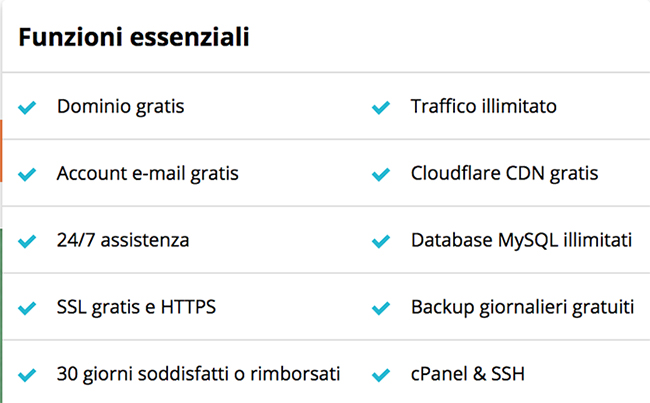Image resolution: width=650 pixels, height=403 pixels.
Task: Click the checkmark beside Dominio gratis
Action: point(28,107)
